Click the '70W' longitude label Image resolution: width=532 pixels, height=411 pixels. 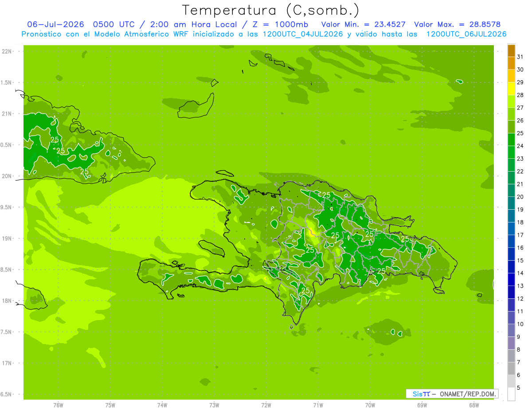(370, 405)
